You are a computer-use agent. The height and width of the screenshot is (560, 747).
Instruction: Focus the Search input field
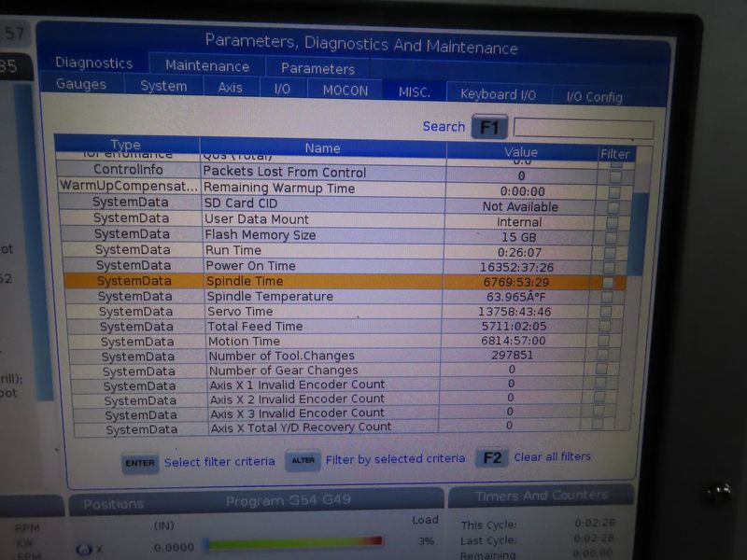click(583, 129)
